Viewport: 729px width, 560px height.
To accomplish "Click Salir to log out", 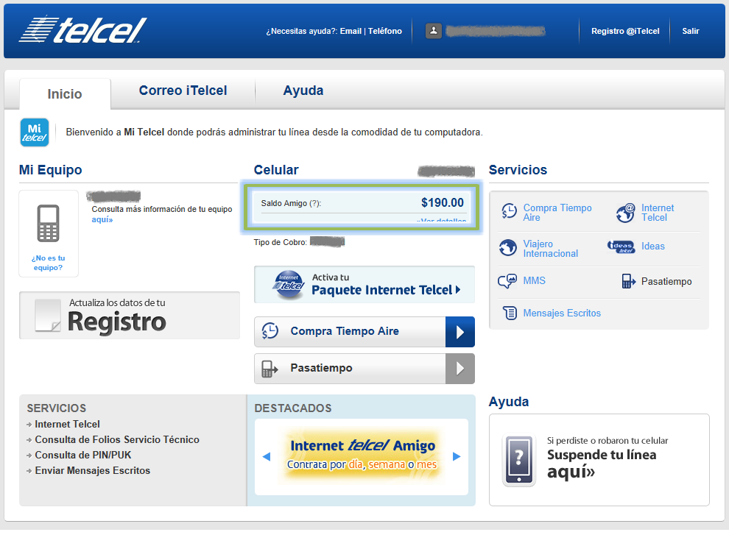I will click(691, 31).
